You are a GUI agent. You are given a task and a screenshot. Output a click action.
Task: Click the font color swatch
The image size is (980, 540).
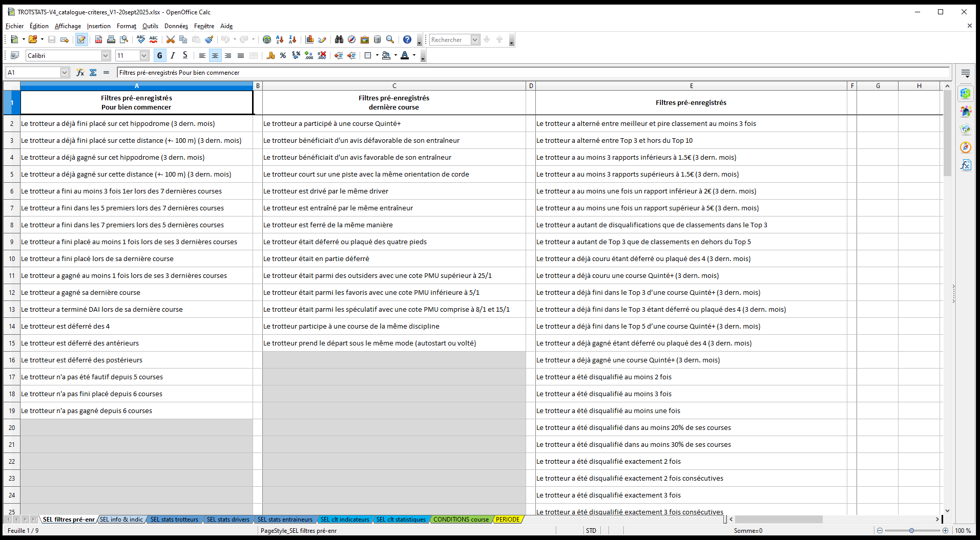point(405,55)
